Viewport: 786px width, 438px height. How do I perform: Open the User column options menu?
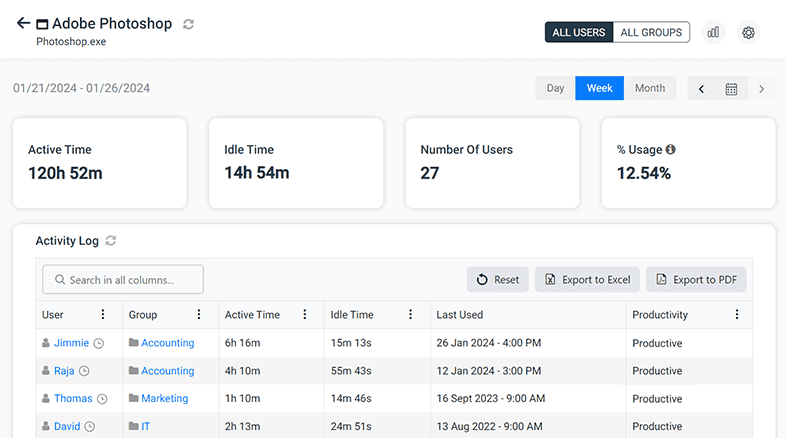[x=103, y=315]
